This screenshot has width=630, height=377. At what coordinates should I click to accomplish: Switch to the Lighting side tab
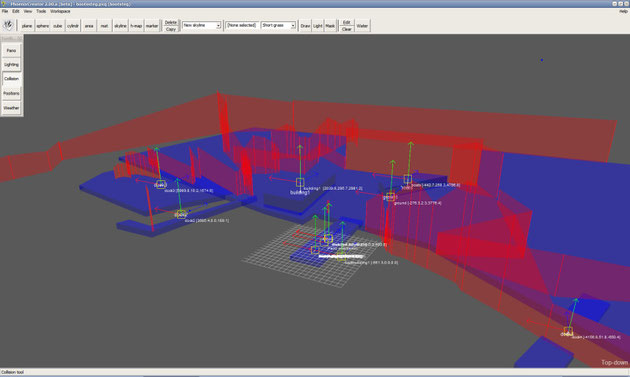11,65
